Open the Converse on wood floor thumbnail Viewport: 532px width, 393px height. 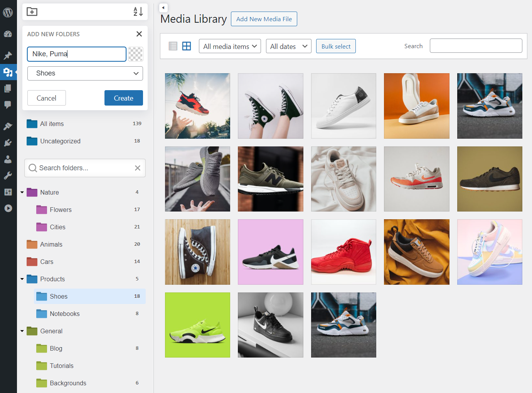(197, 252)
